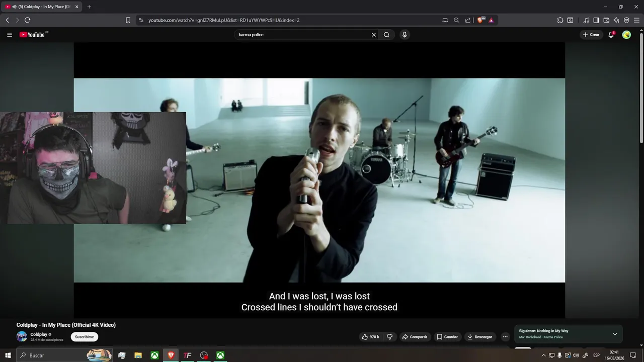644x362 pixels.
Task: Click the Crear button
Action: [x=591, y=35]
